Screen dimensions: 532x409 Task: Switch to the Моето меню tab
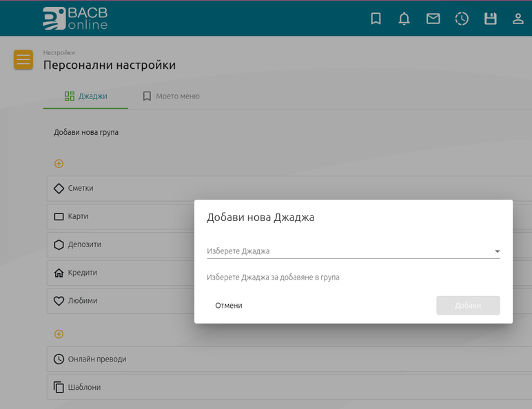click(171, 96)
